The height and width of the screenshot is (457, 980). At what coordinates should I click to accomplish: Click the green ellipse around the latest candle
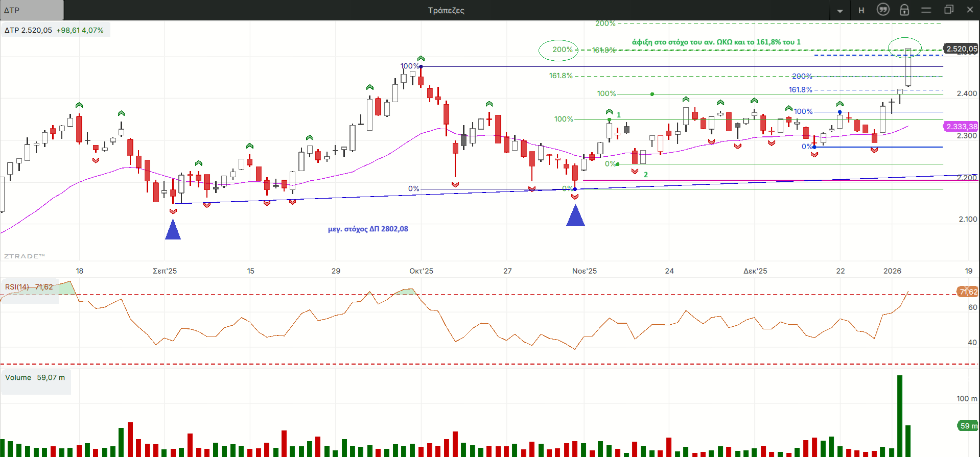pyautogui.click(x=905, y=47)
